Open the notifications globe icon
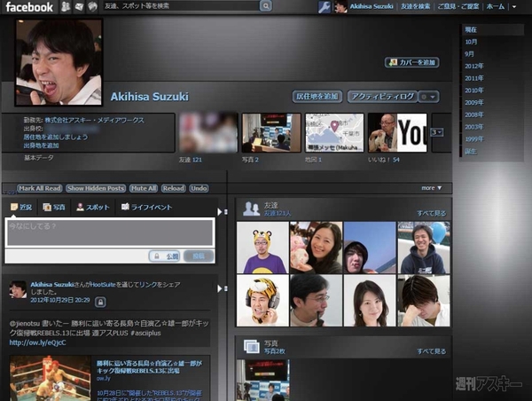The width and height of the screenshot is (532, 401). point(92,6)
